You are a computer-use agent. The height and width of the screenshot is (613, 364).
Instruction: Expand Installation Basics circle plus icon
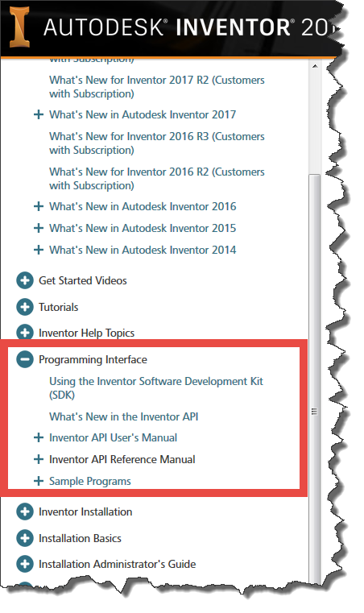point(25,538)
